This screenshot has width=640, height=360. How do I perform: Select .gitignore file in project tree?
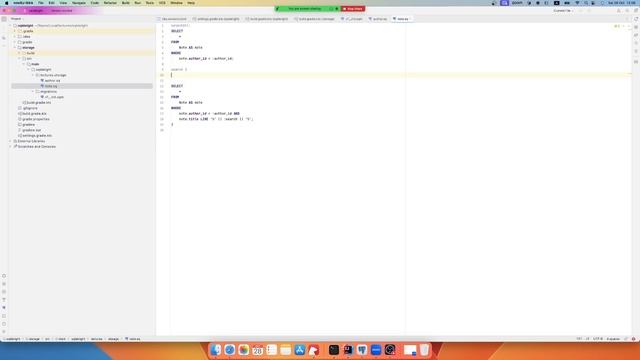30,108
